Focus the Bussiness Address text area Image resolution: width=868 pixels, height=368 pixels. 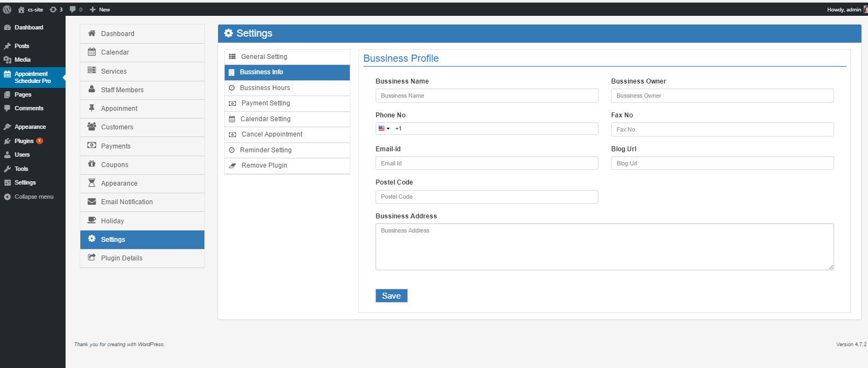tap(604, 247)
